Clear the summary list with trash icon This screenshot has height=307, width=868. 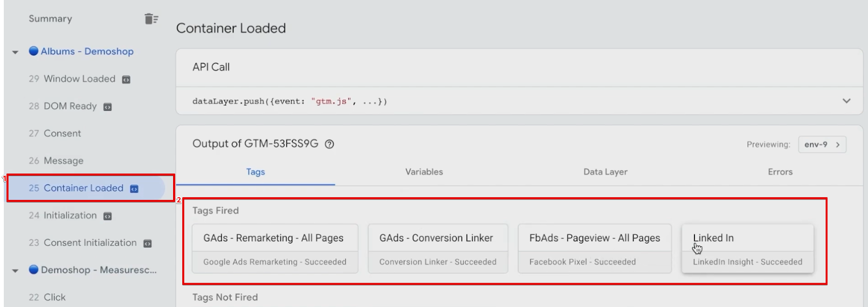(x=151, y=19)
